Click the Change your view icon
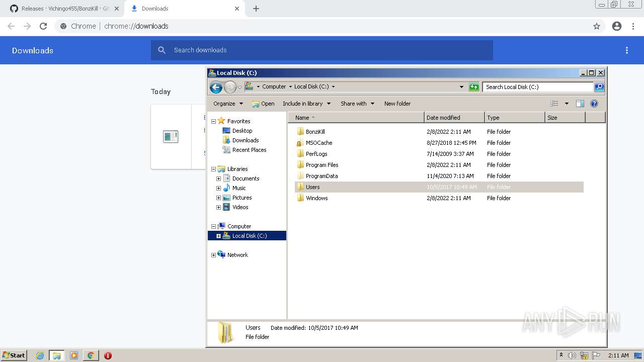Viewport: 644px width, 362px height. click(554, 104)
